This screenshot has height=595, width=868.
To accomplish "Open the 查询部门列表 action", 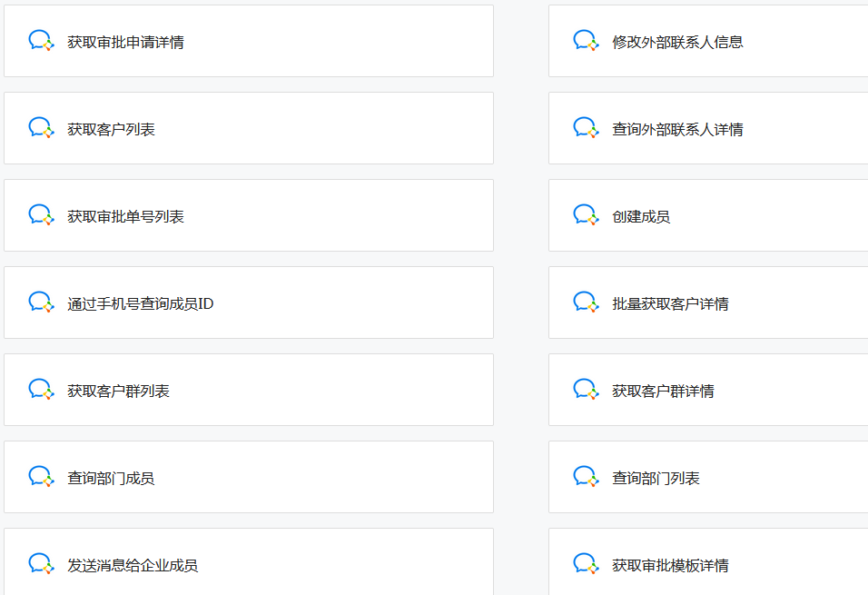I will pyautogui.click(x=708, y=477).
